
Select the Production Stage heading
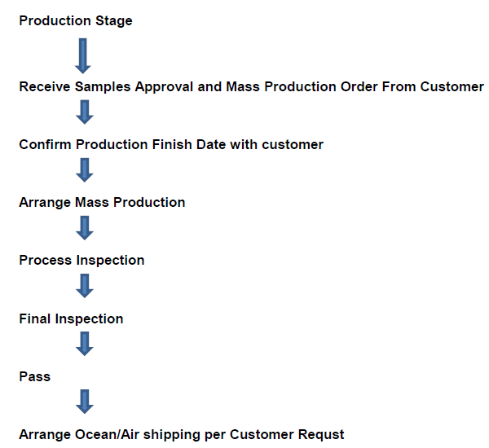pyautogui.click(x=75, y=21)
